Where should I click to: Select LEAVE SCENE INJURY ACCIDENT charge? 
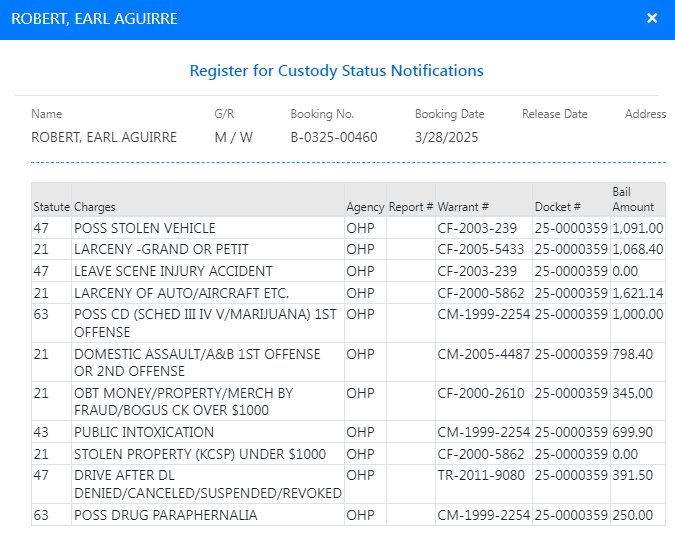tap(173, 271)
